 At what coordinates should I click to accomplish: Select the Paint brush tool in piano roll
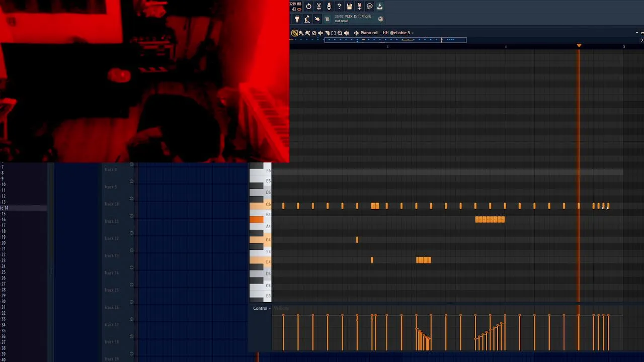point(301,33)
